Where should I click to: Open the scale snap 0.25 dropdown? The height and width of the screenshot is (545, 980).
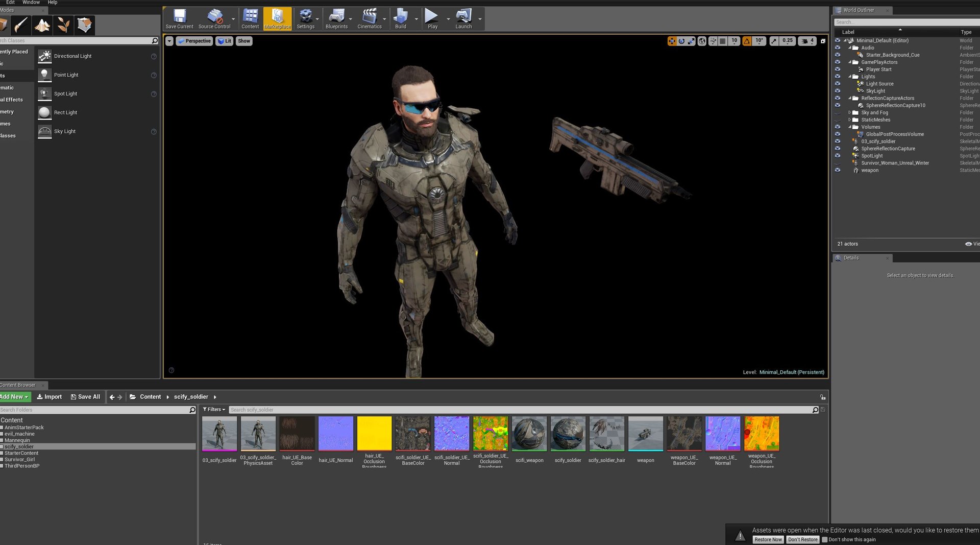tap(788, 41)
